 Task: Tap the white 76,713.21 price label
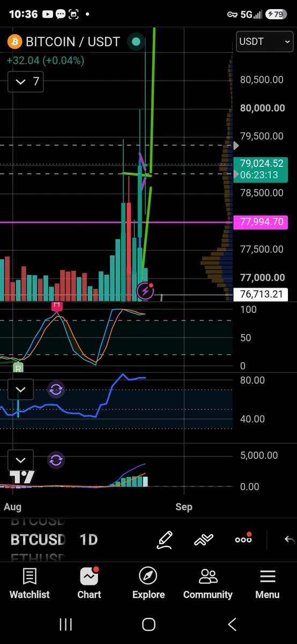tap(261, 294)
